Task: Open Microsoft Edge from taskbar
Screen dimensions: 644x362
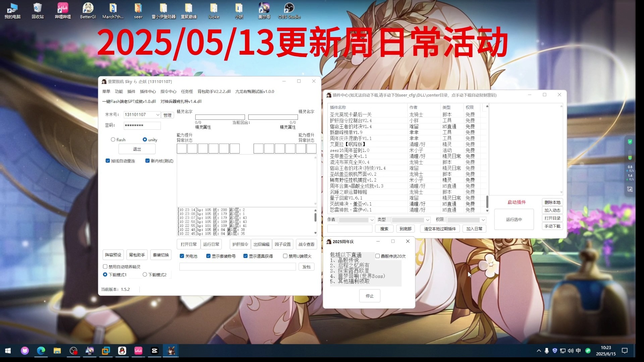Action: pos(41,351)
